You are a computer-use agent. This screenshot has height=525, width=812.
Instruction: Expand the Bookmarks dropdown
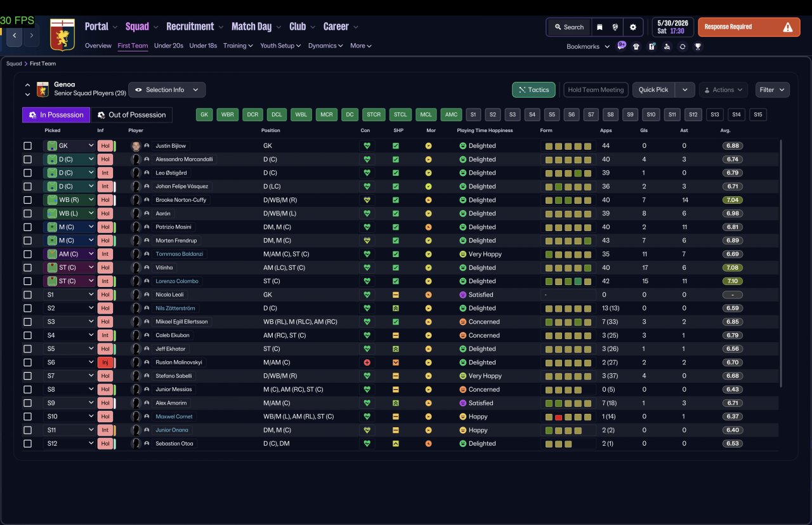coord(588,46)
